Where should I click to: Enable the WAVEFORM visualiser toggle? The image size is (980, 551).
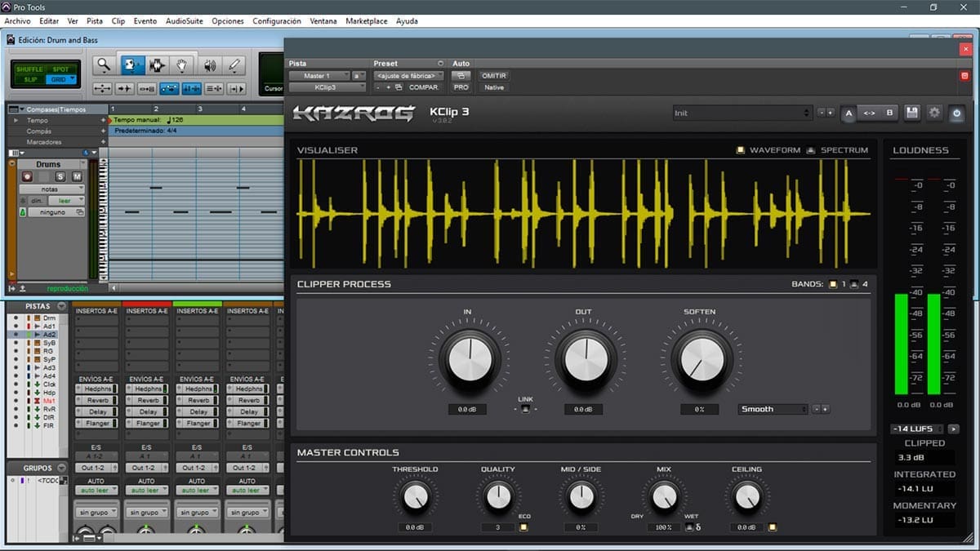pyautogui.click(x=741, y=150)
